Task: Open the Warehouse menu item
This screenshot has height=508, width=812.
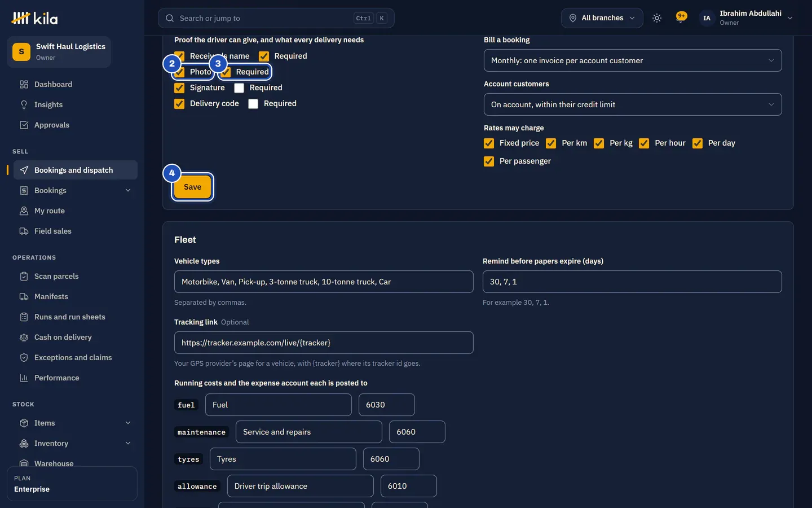Action: (76, 462)
